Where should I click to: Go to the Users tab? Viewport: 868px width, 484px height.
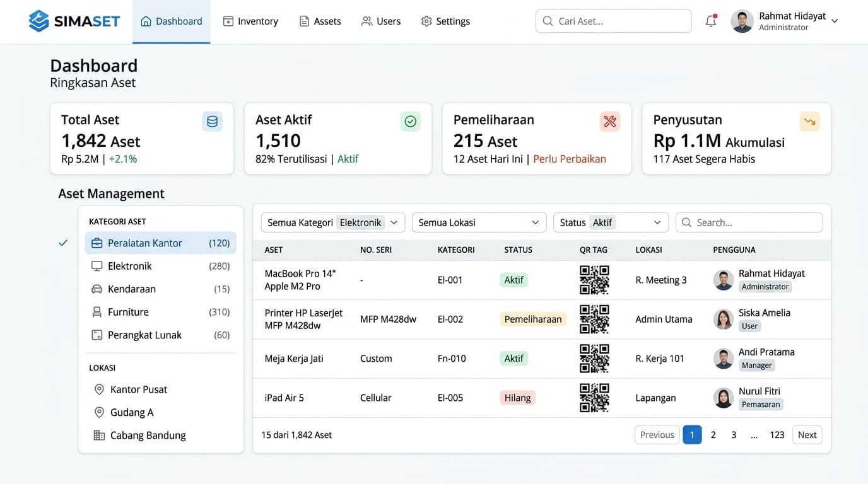pos(381,21)
